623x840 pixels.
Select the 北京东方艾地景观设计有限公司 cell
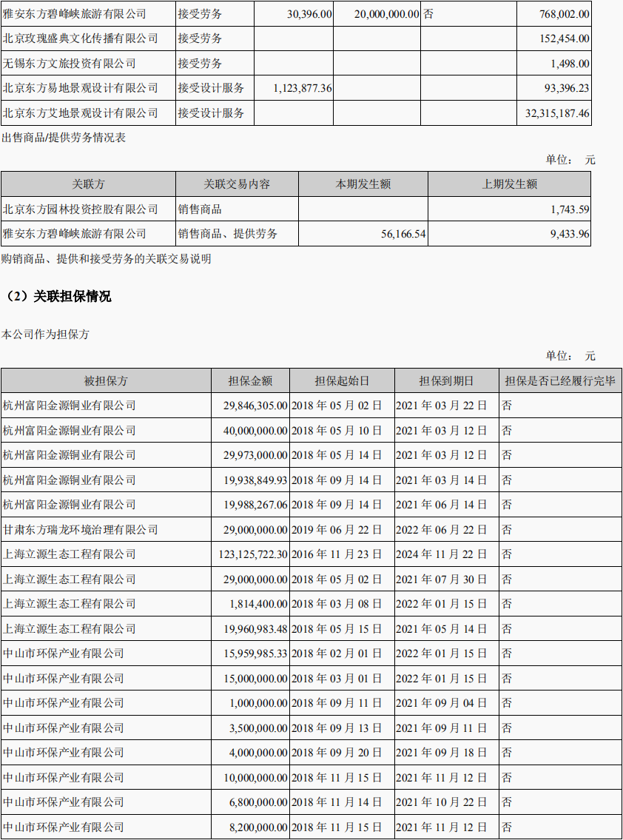pyautogui.click(x=81, y=113)
